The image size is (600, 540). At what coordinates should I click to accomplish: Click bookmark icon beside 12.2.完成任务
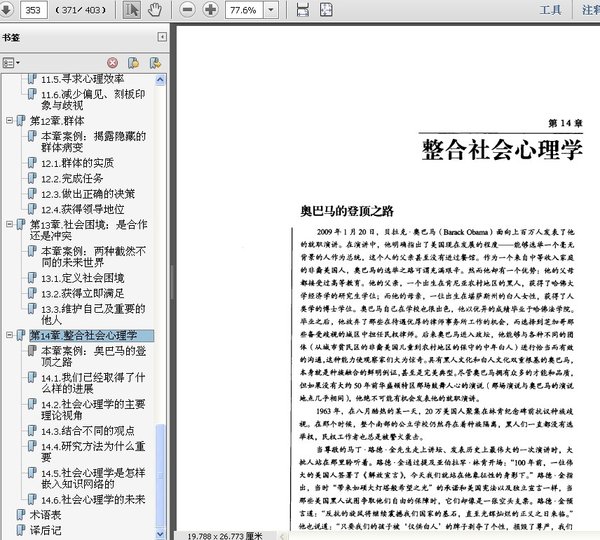coord(32,178)
